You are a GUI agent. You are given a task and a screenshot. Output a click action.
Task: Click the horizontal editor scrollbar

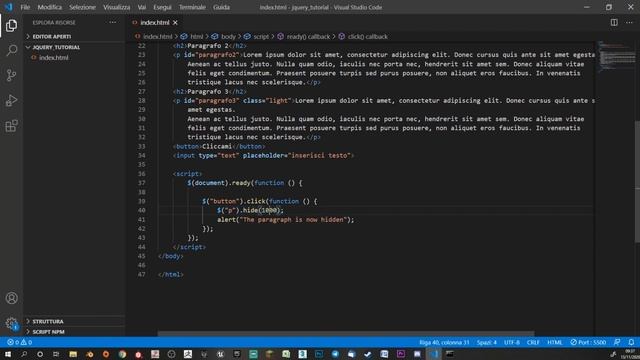346,333
